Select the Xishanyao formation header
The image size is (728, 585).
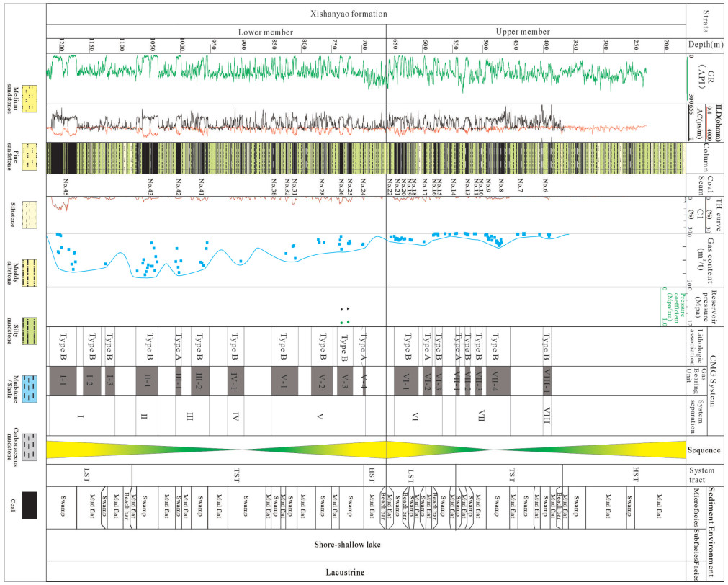(365, 14)
